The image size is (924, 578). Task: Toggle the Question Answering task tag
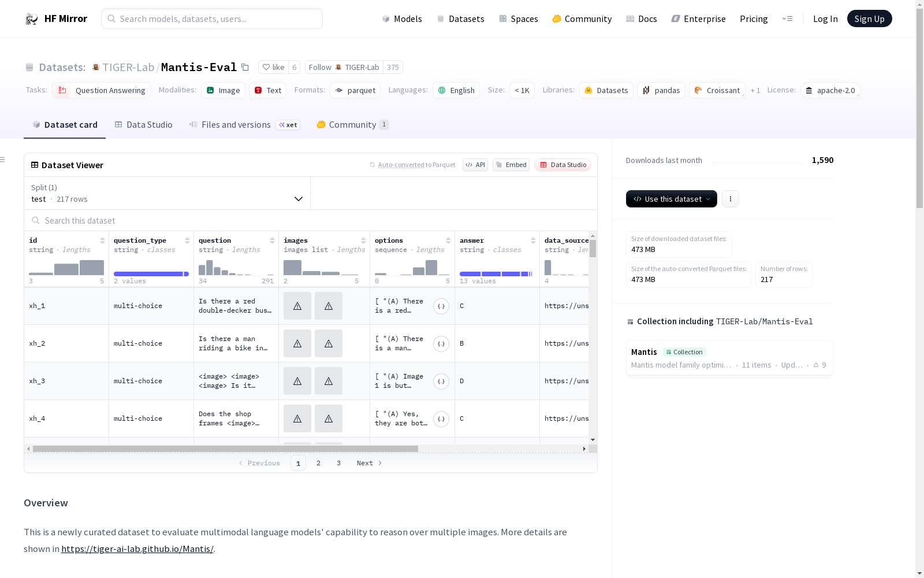pyautogui.click(x=102, y=91)
